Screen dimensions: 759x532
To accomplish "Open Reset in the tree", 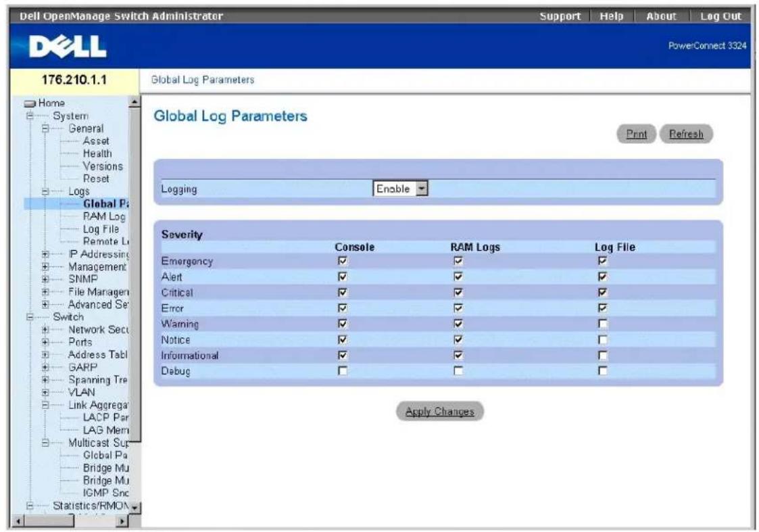I will point(96,178).
